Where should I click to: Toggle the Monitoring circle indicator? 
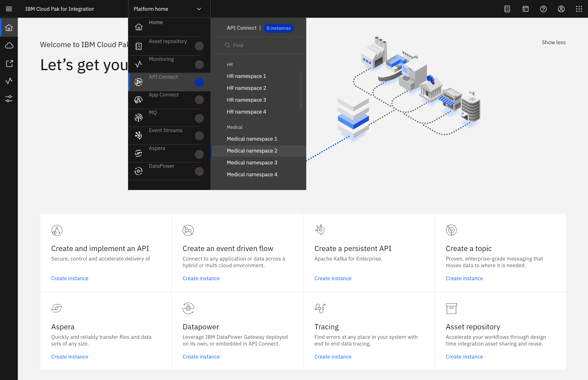199,65
